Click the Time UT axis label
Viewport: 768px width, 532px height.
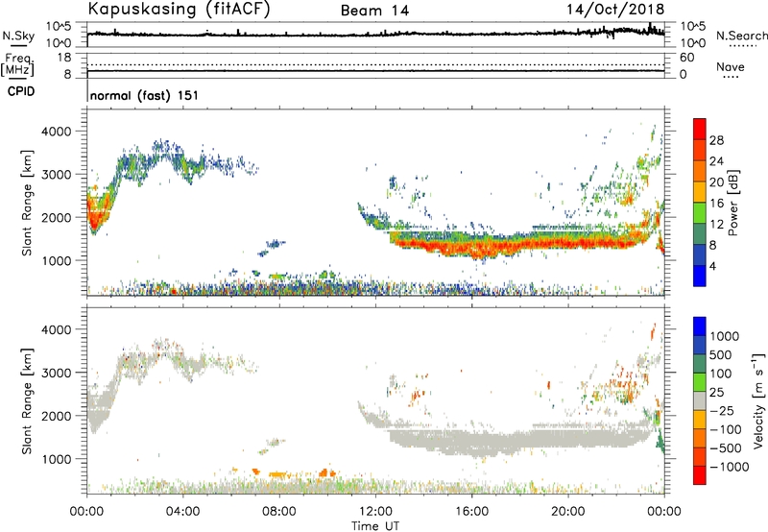375,526
